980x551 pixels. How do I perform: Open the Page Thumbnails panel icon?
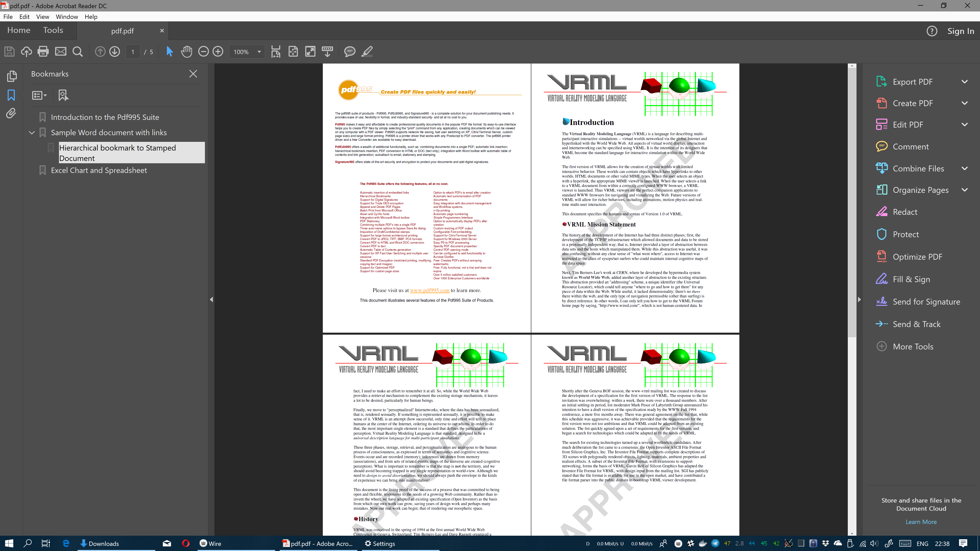[x=11, y=76]
